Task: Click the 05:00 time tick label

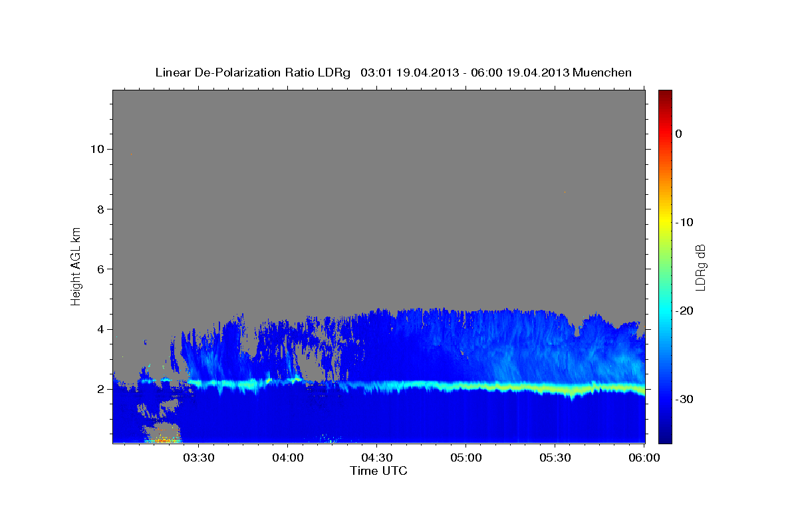Action: 465,458
